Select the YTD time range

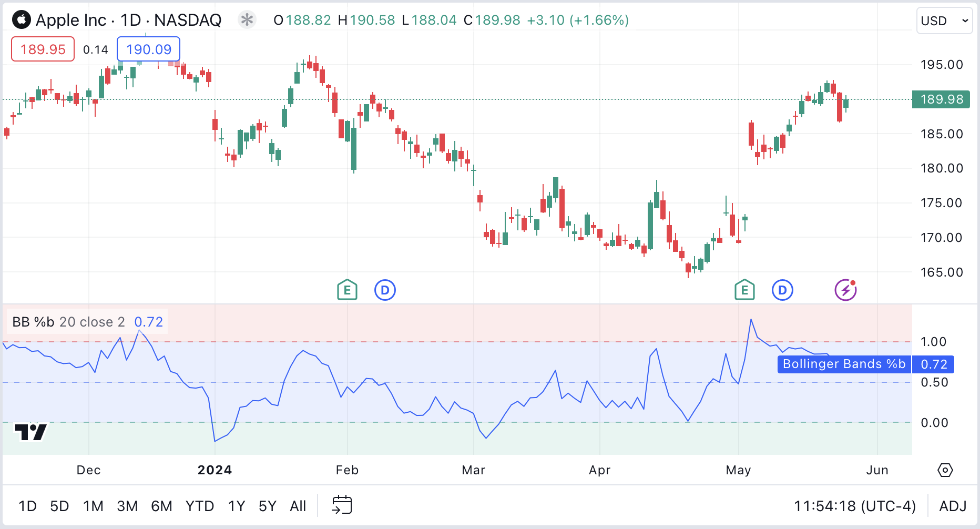(199, 506)
